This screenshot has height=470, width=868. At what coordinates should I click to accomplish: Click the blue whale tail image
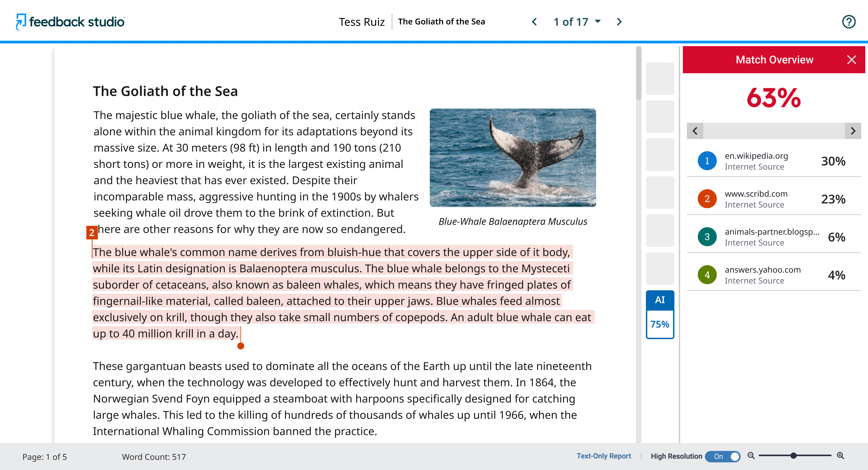tap(512, 157)
